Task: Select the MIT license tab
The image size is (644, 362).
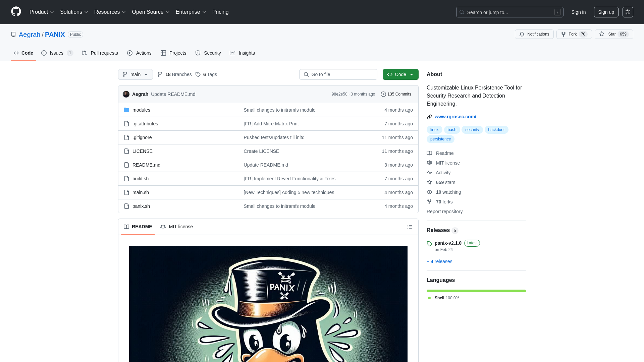Action: coord(177,227)
